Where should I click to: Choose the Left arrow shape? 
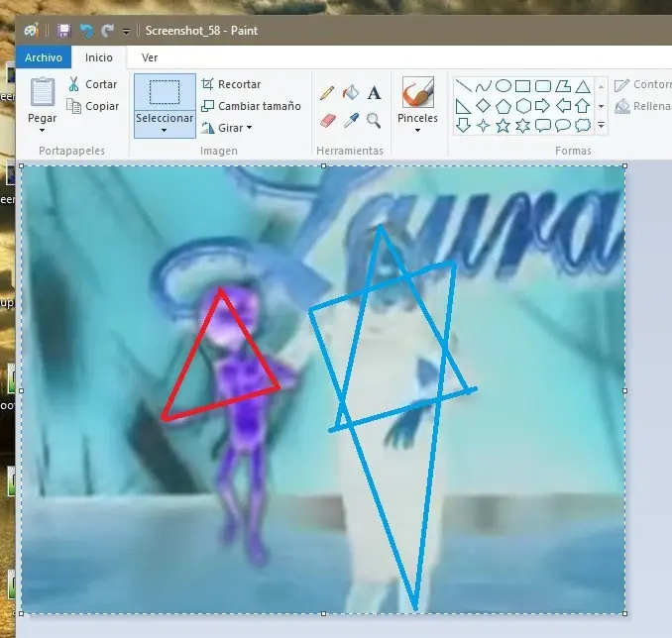[563, 105]
